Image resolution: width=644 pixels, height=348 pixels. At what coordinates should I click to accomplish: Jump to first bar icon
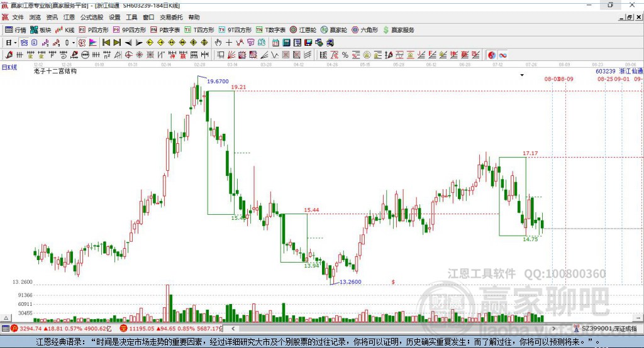pyautogui.click(x=106, y=43)
